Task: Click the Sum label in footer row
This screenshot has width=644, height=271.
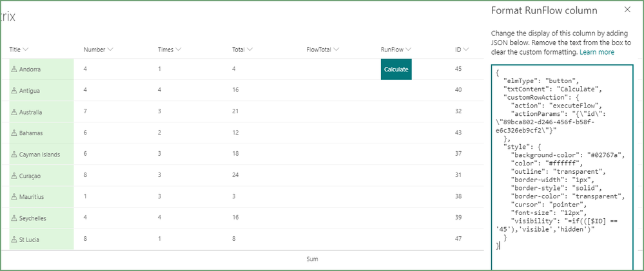Action: coord(312,259)
